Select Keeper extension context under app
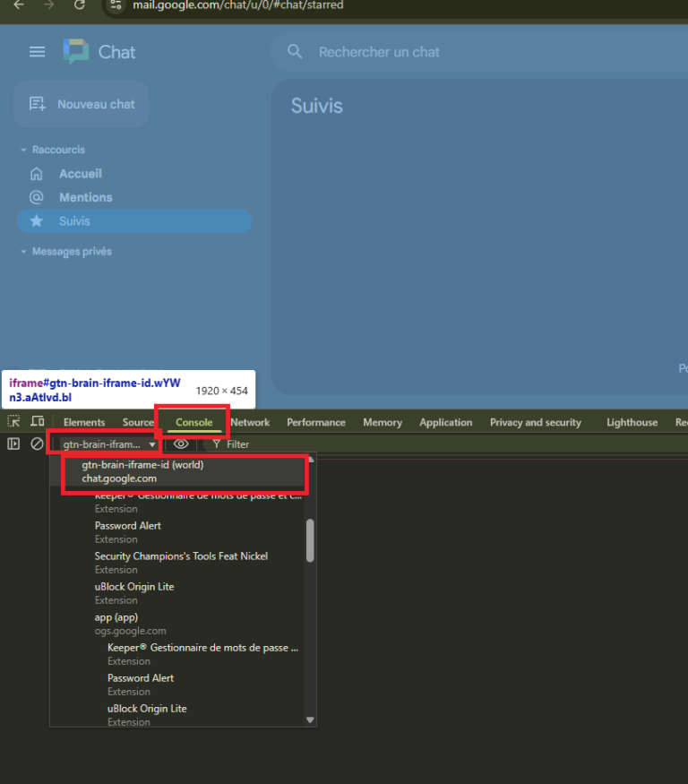Image resolution: width=688 pixels, height=784 pixels. point(177,654)
